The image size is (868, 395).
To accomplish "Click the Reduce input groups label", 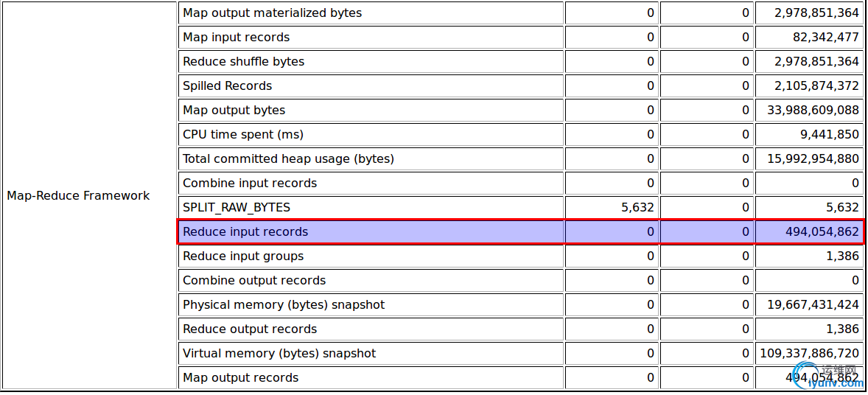I will pyautogui.click(x=243, y=256).
